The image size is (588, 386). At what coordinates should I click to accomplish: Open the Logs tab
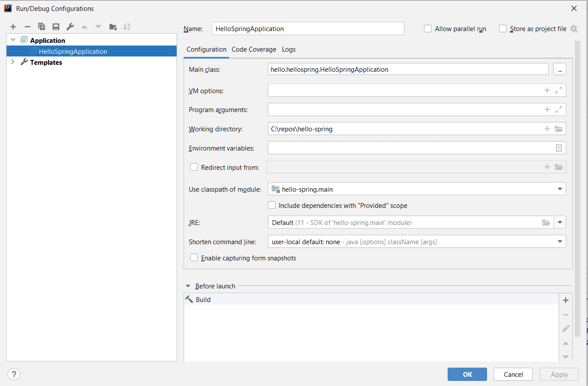coord(289,49)
